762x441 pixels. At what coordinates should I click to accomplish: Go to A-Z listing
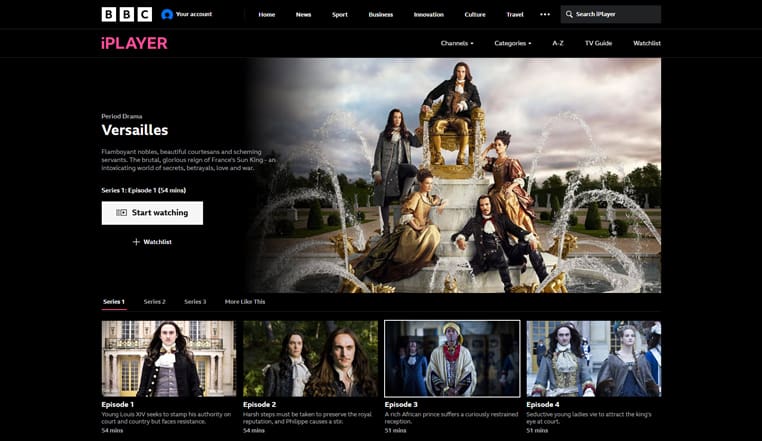point(558,43)
